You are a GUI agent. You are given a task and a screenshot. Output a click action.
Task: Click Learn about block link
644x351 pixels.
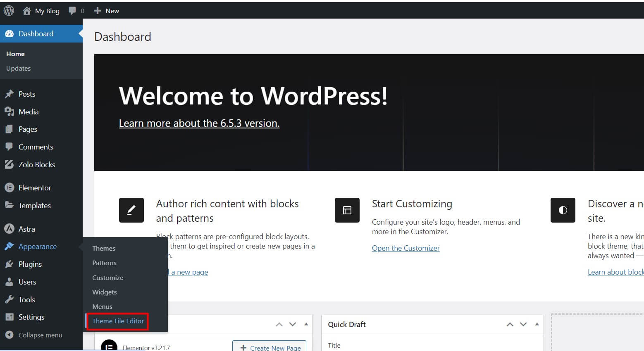616,272
